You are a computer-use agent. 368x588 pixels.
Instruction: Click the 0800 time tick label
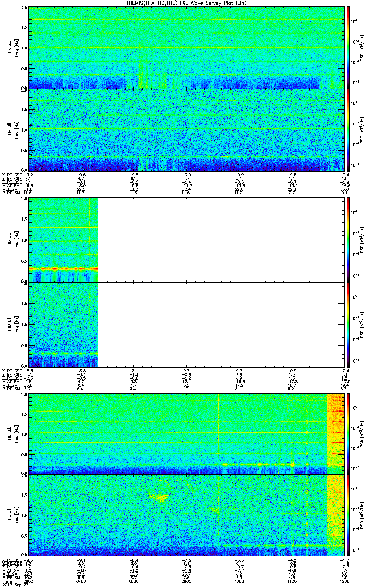click(134, 581)
